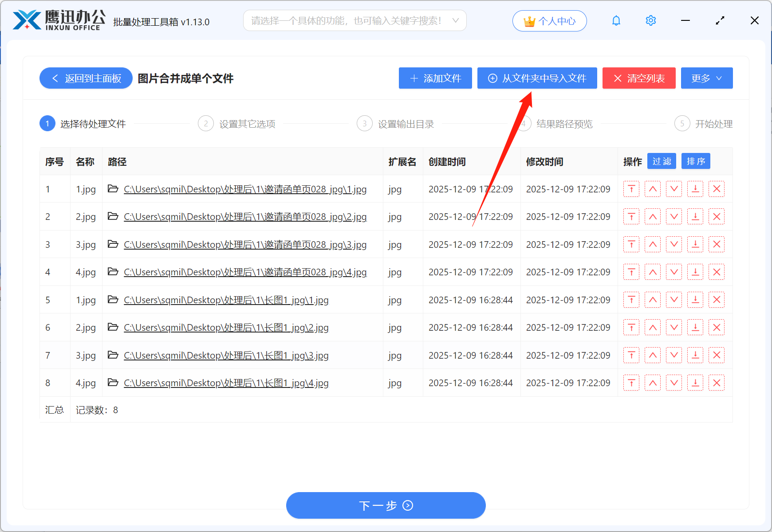The height and width of the screenshot is (532, 772).
Task: Open the function search dropdown
Action: [354, 20]
